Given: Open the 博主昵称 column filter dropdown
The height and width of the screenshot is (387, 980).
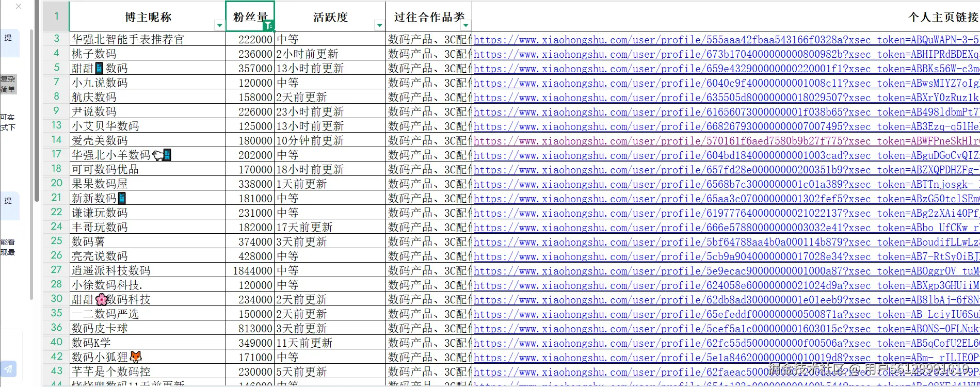Looking at the screenshot, I should click(x=219, y=25).
